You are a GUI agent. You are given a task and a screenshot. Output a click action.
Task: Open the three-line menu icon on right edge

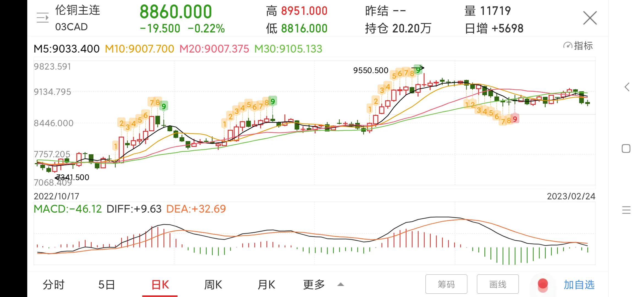point(627,210)
